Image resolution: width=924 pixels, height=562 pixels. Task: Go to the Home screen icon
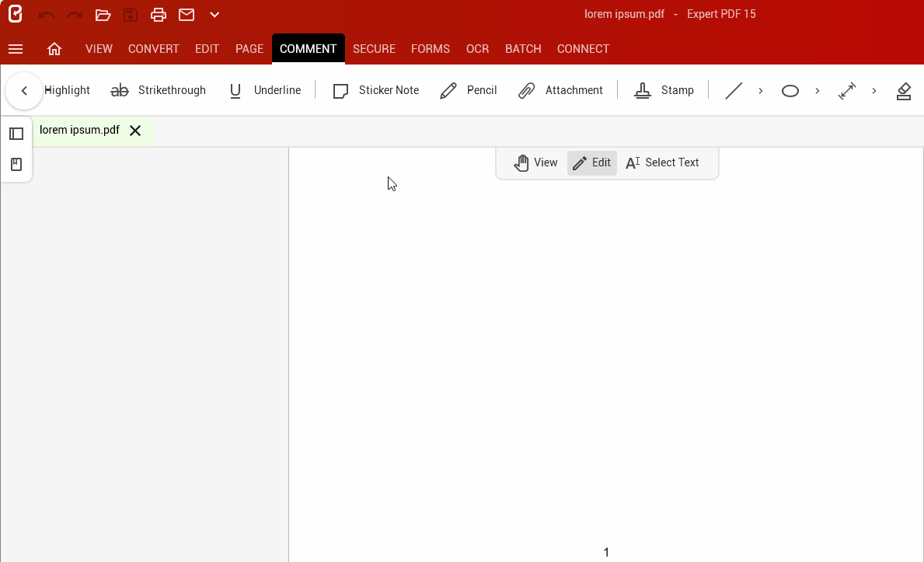tap(54, 49)
